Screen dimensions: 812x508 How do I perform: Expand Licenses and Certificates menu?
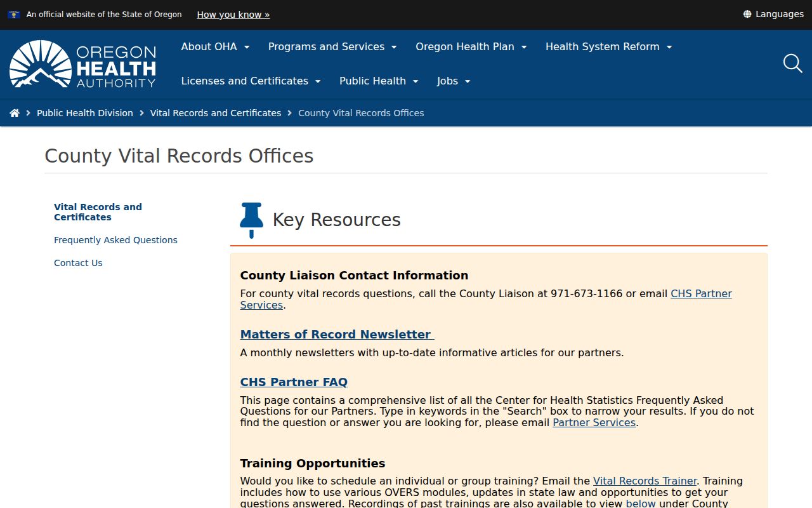[251, 81]
